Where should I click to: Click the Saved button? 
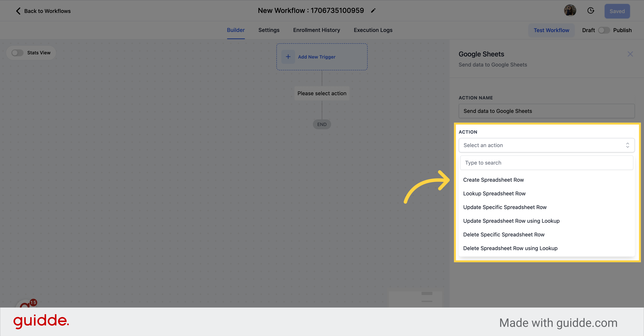click(x=617, y=11)
